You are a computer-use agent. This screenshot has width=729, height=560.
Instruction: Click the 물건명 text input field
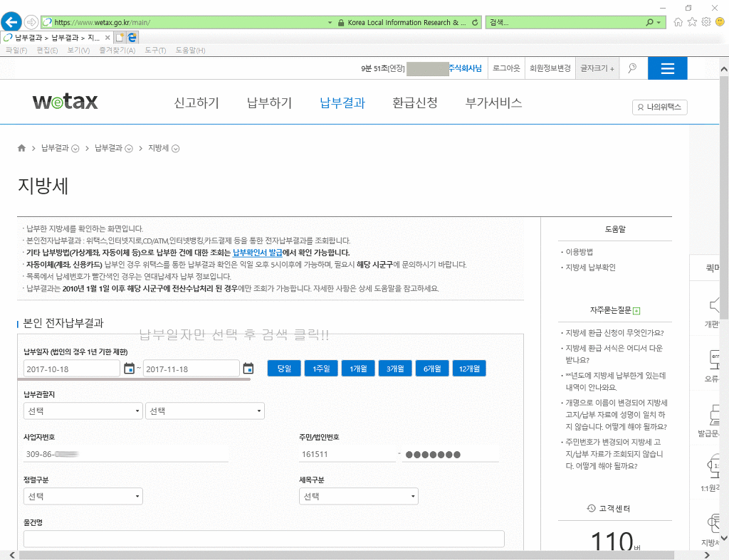point(263,539)
